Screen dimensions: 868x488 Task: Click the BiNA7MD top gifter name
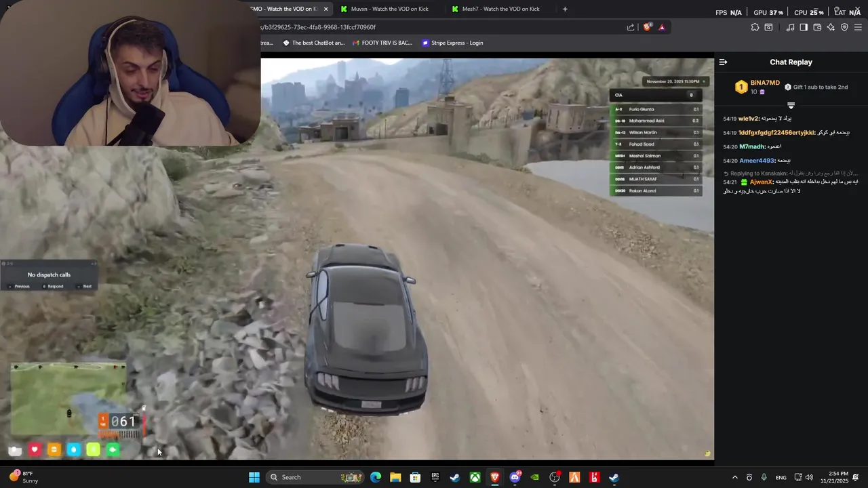coord(765,83)
